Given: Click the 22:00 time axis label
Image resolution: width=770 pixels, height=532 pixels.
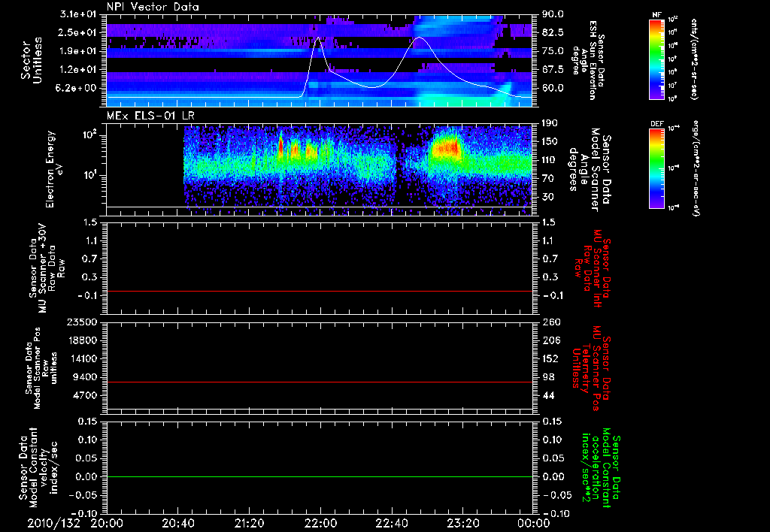Looking at the screenshot, I should (x=320, y=523).
